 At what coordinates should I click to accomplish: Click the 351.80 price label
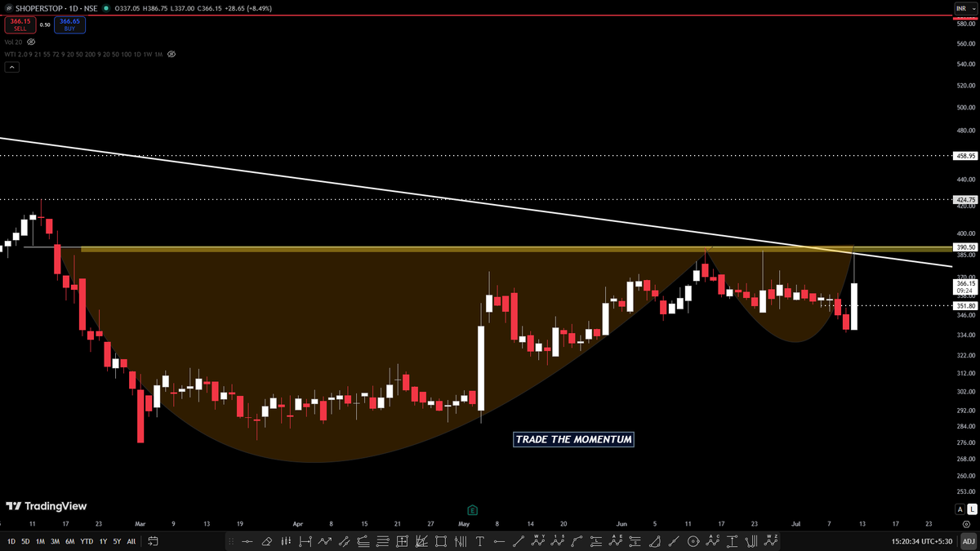[965, 306]
